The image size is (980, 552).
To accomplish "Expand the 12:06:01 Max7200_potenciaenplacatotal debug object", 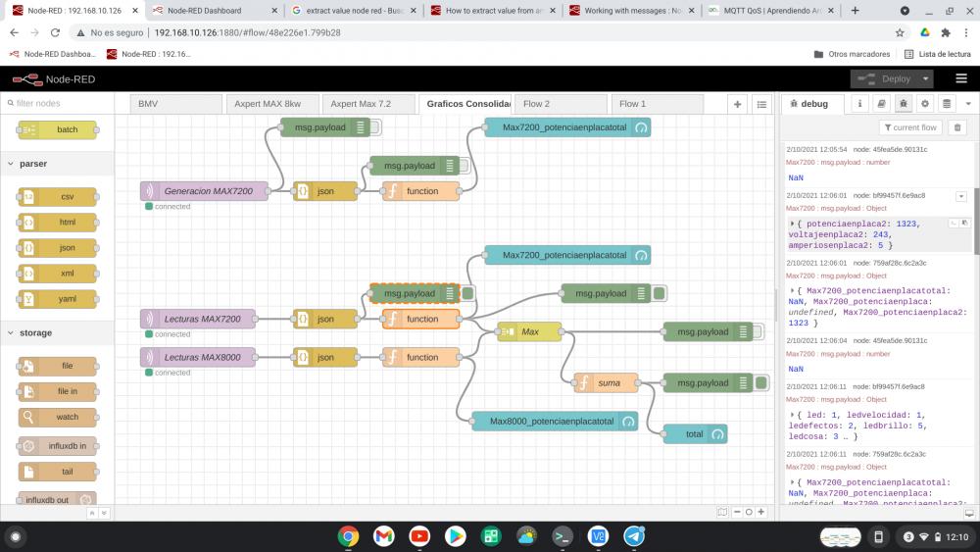I will [792, 290].
